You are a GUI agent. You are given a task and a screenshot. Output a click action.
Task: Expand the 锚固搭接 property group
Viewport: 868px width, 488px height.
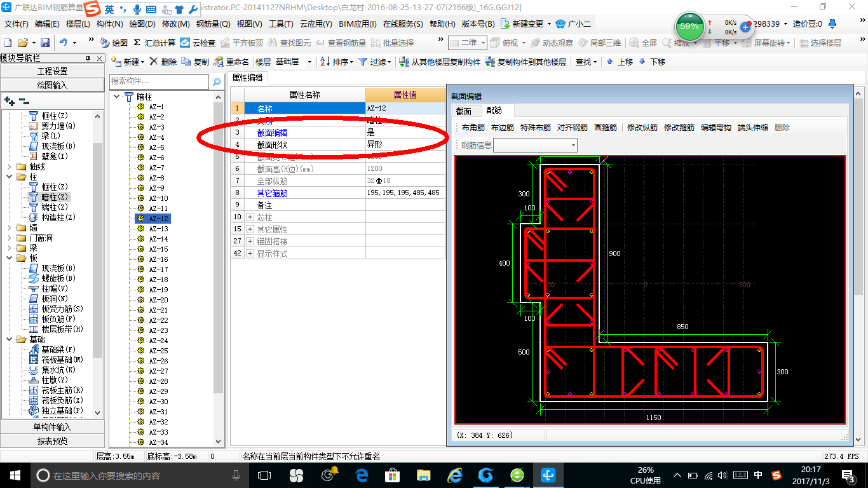tap(249, 241)
